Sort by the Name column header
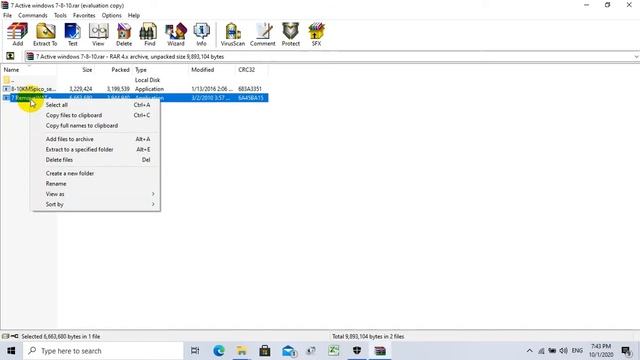This screenshot has width=640, height=360. (x=29, y=70)
